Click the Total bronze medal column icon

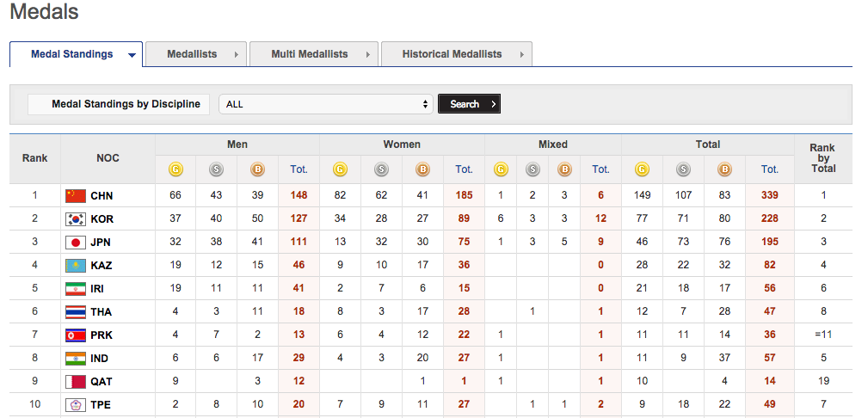tap(725, 169)
